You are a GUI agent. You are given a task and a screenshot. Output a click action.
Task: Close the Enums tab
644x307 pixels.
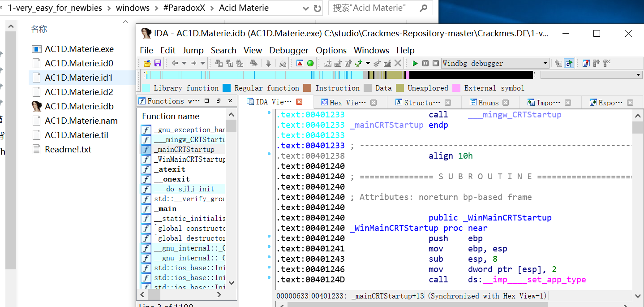(x=506, y=102)
